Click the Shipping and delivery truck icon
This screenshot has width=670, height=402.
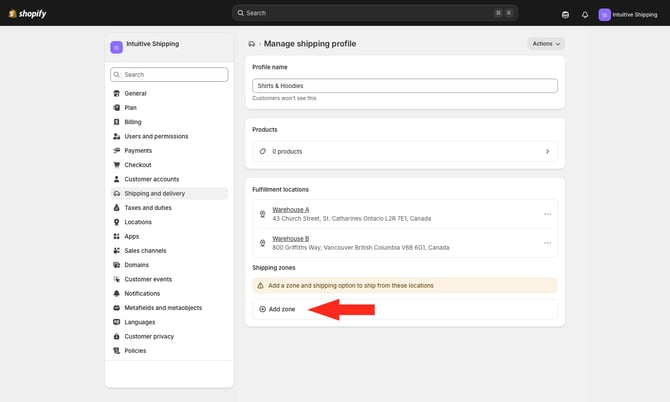[116, 194]
